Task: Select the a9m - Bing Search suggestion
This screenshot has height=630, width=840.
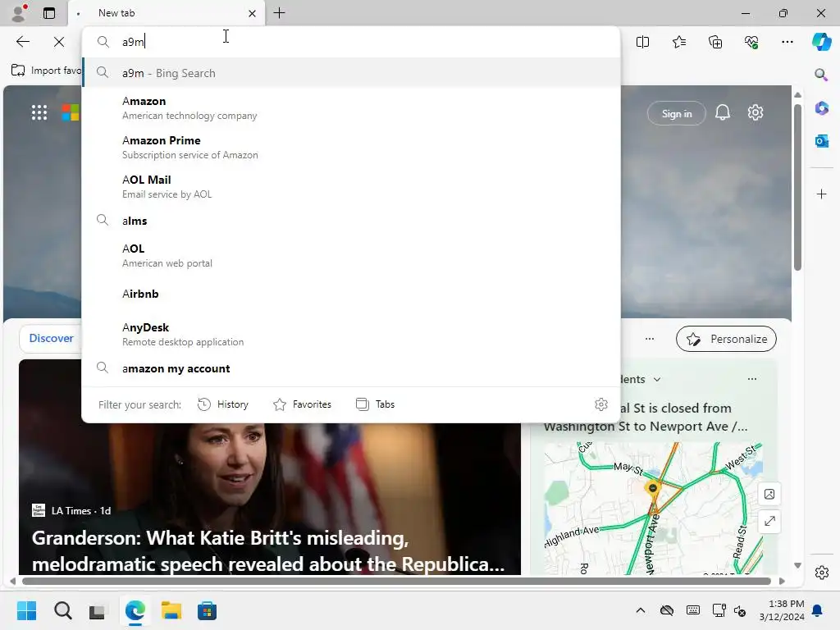Action: (x=351, y=73)
